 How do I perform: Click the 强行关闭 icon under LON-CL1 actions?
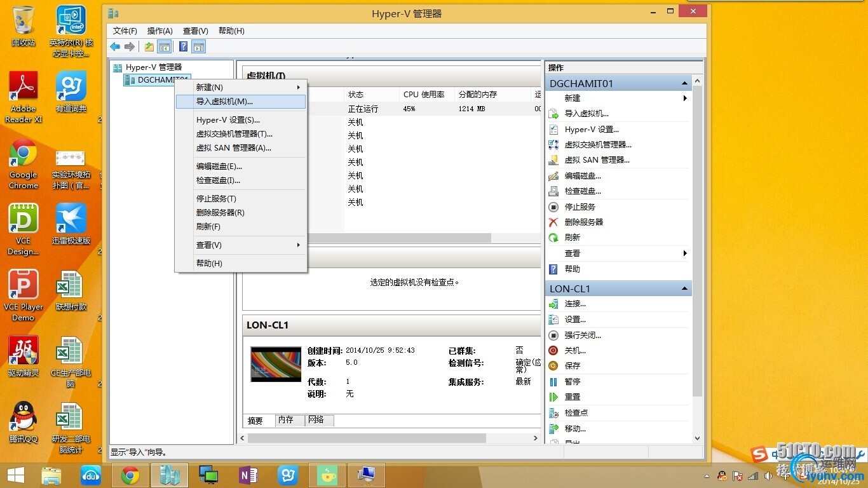[x=553, y=335]
